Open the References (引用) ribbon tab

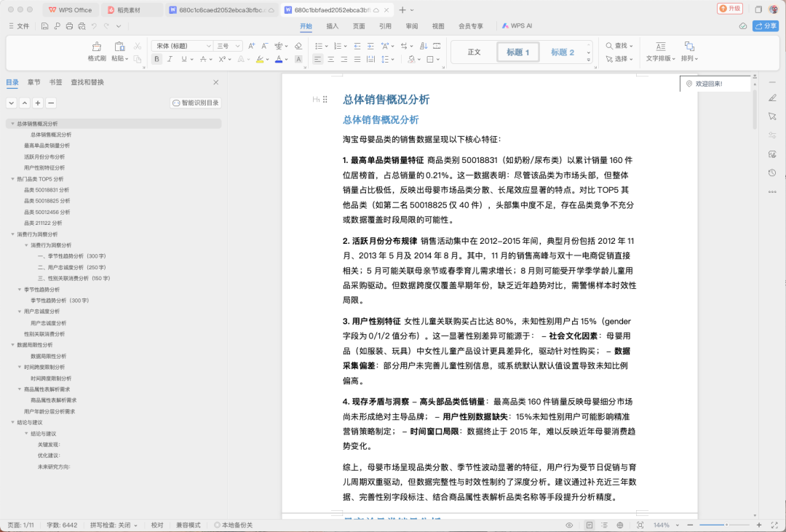[x=385, y=26]
